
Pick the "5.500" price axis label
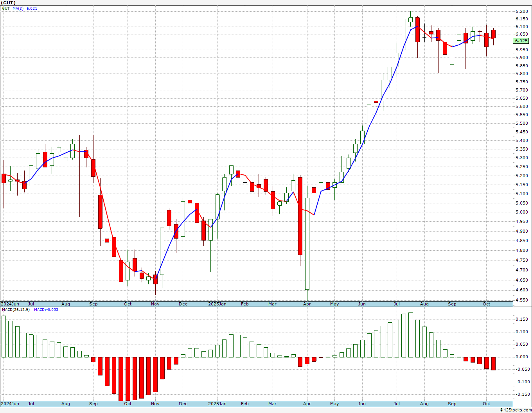tap(521, 123)
